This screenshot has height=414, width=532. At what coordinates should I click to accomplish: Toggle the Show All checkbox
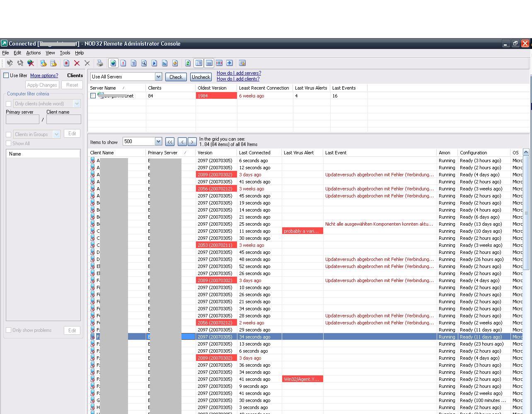tap(8, 144)
